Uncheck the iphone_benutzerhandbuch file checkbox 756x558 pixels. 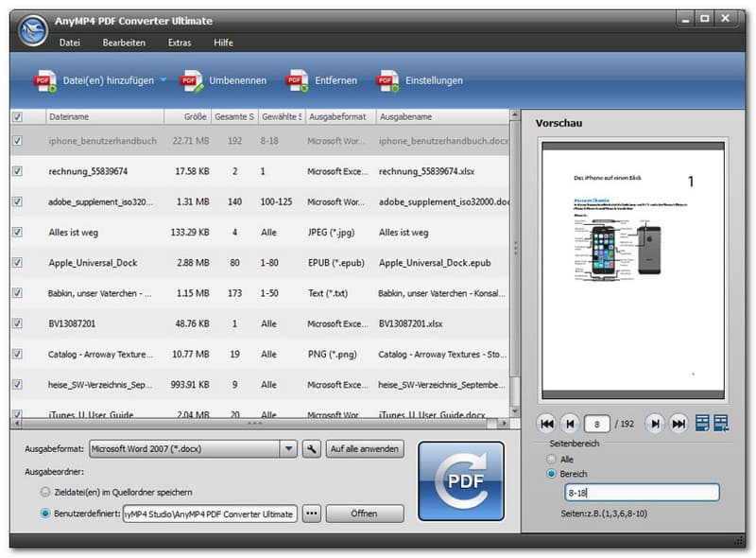[17, 141]
